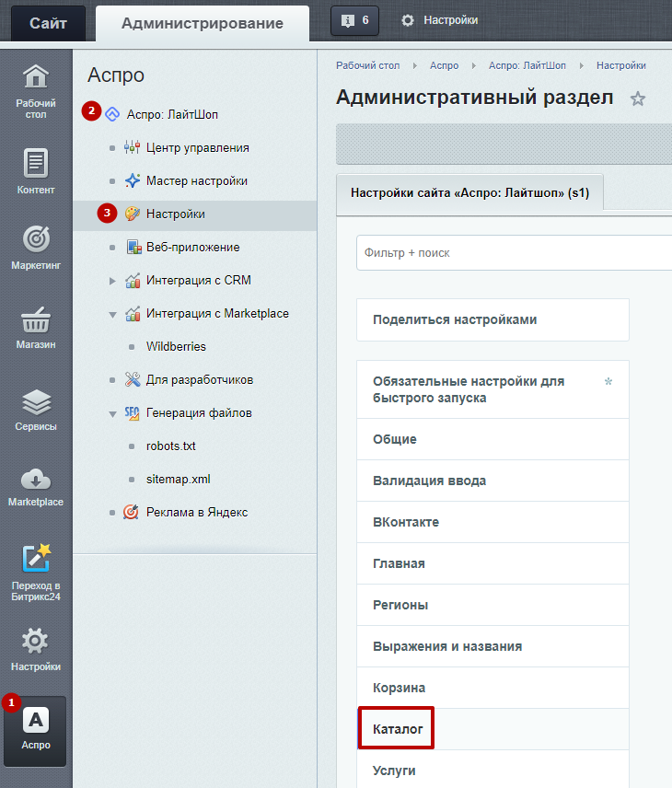
Task: Select Мастер настройки tree item
Action: click(x=197, y=180)
